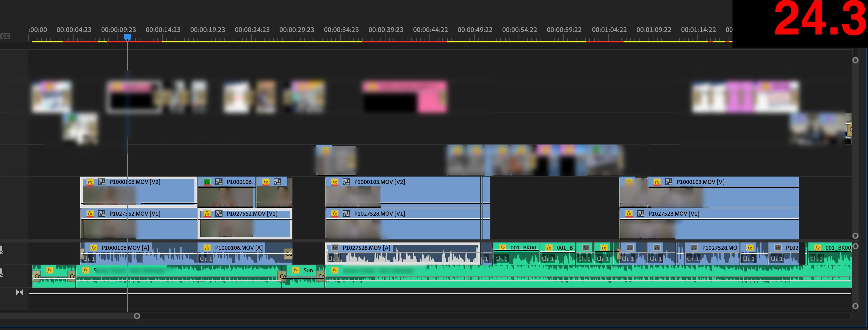Click grey fx badge on P1027528.MOV [A]
Viewport: 868px width, 330px height.
335,248
